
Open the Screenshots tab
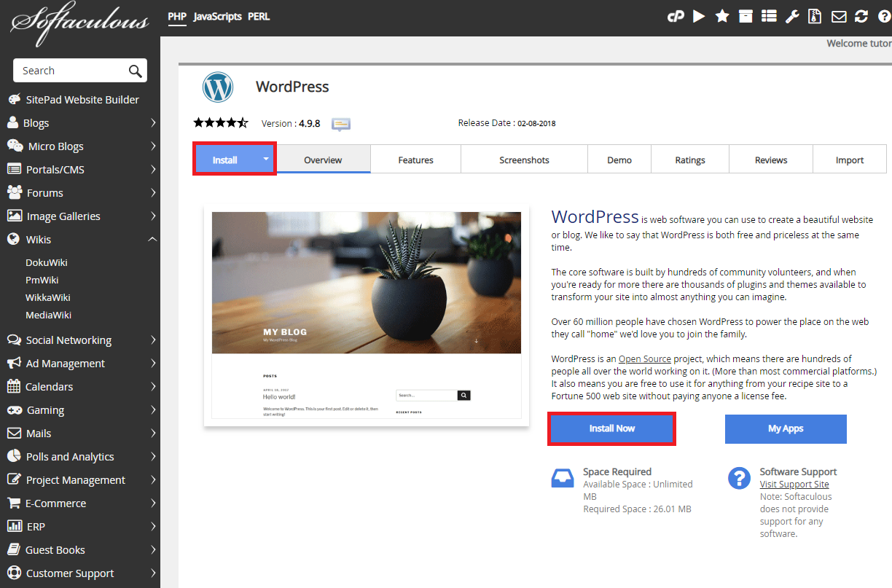tap(524, 160)
